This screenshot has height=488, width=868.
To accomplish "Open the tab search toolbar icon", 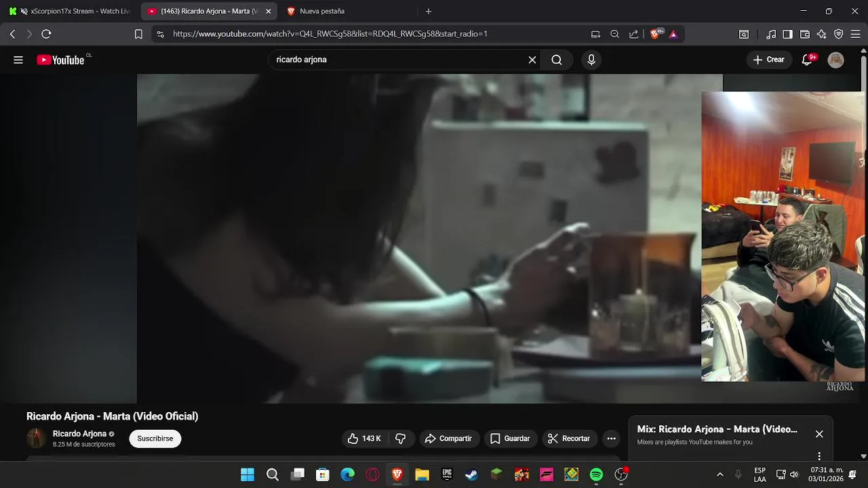I will coord(744,34).
